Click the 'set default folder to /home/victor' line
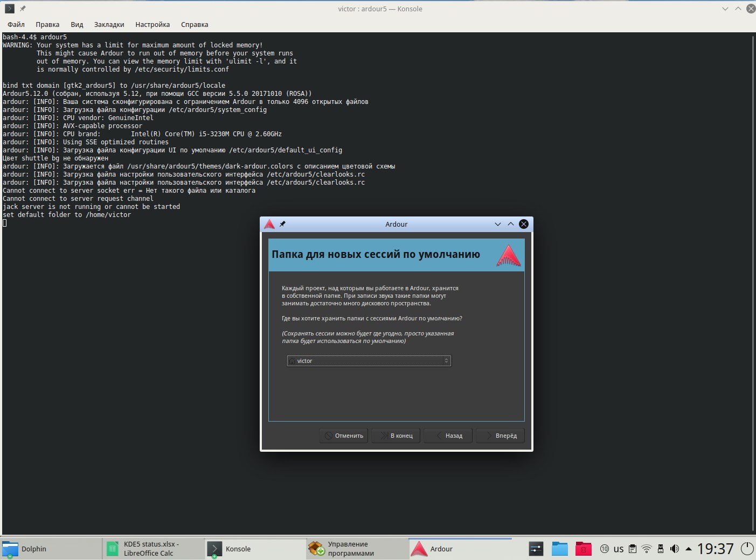Screen dimensions: 756x560 [67, 215]
